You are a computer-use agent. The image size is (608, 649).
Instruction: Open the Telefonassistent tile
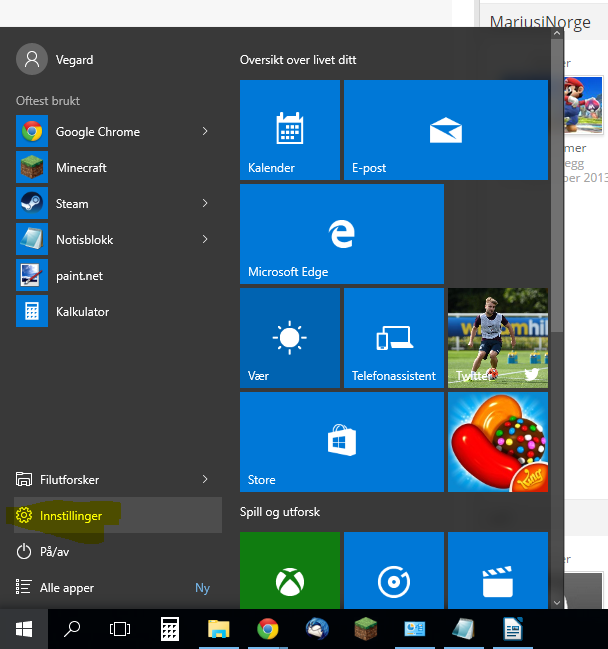(x=394, y=338)
